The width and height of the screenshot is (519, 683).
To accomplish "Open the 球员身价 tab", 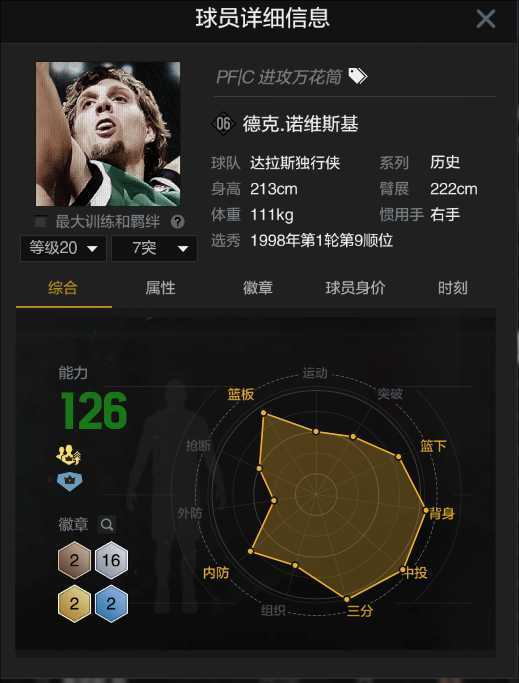I will click(x=355, y=288).
